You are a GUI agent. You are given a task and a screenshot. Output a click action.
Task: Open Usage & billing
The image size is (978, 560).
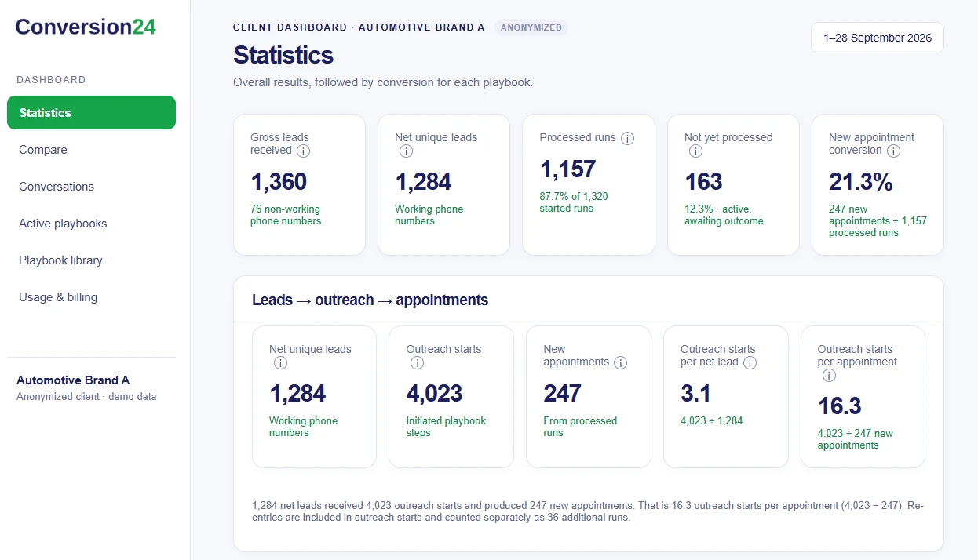pyautogui.click(x=91, y=297)
